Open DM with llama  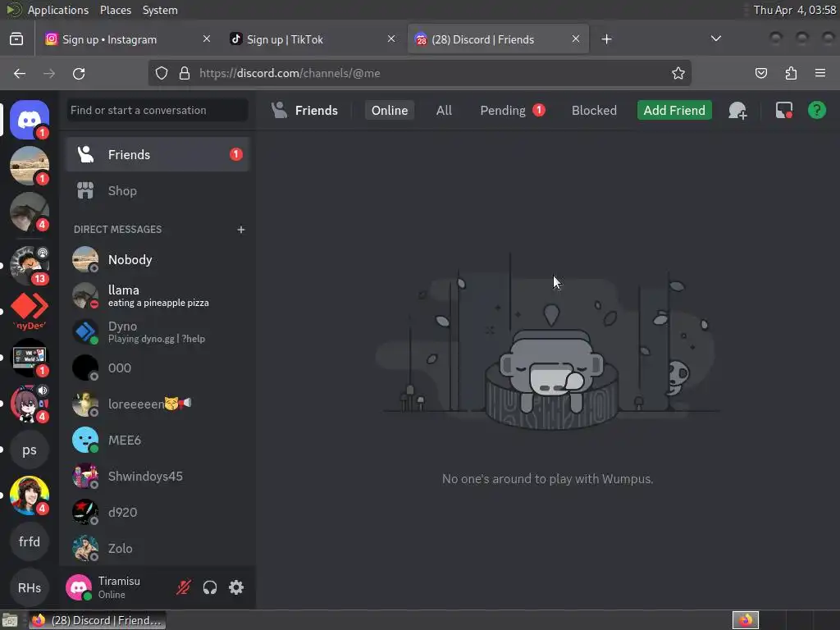(158, 295)
